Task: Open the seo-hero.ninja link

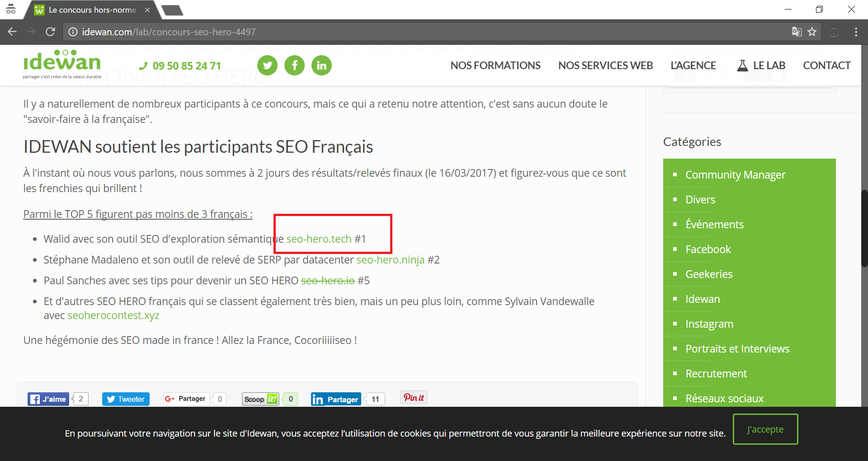Action: tap(391, 259)
